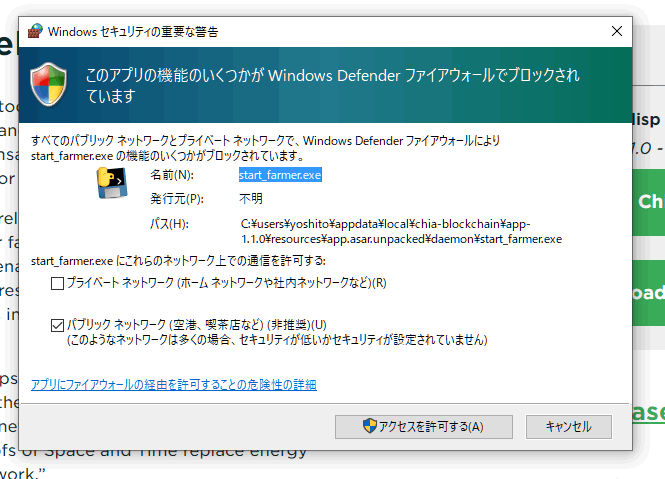Click the file path text under パス(H)
This screenshot has width=665, height=479.
coord(400,231)
